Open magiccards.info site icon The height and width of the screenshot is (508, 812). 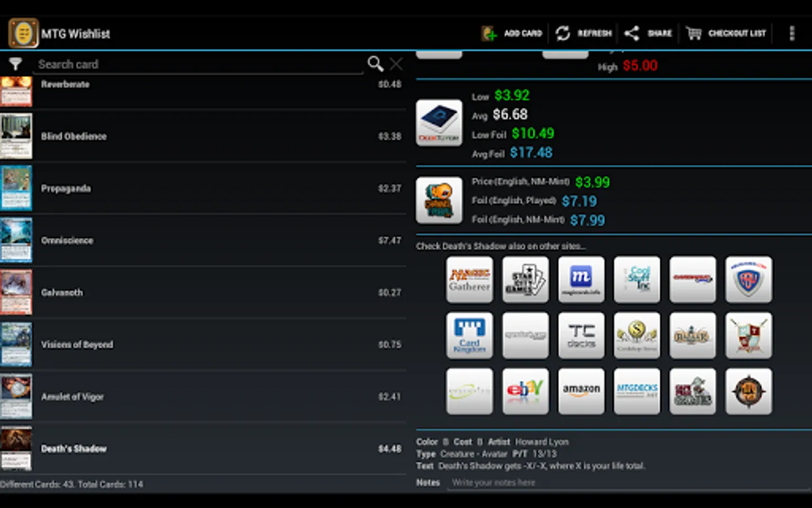581,279
